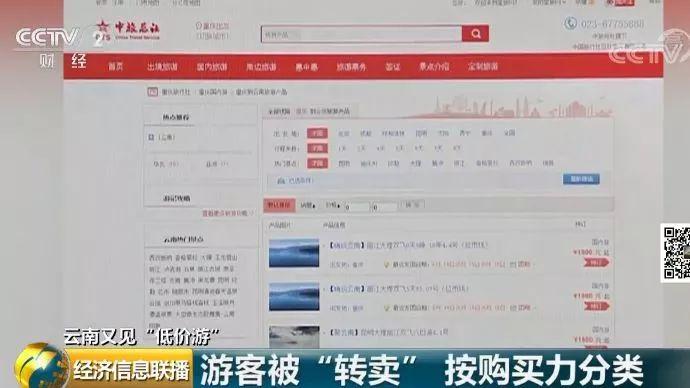690x388 pixels.
Task: Open the 旅游票务 navigation item
Action: [351, 67]
